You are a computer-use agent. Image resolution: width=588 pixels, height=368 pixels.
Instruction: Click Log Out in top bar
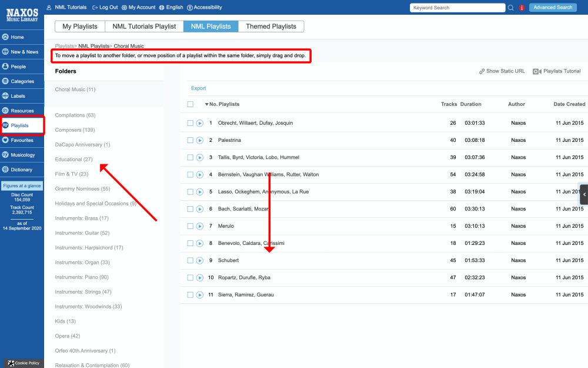click(x=105, y=7)
